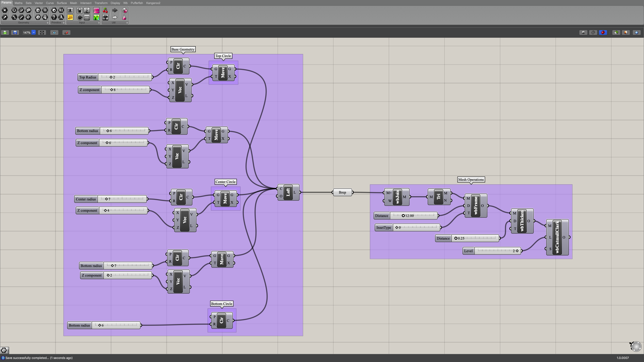Click the green Open File icon

[5, 32]
